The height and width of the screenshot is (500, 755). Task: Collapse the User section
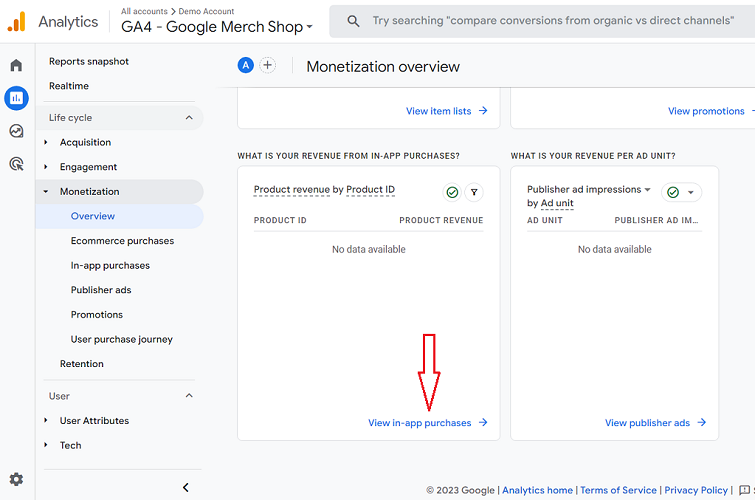(189, 396)
